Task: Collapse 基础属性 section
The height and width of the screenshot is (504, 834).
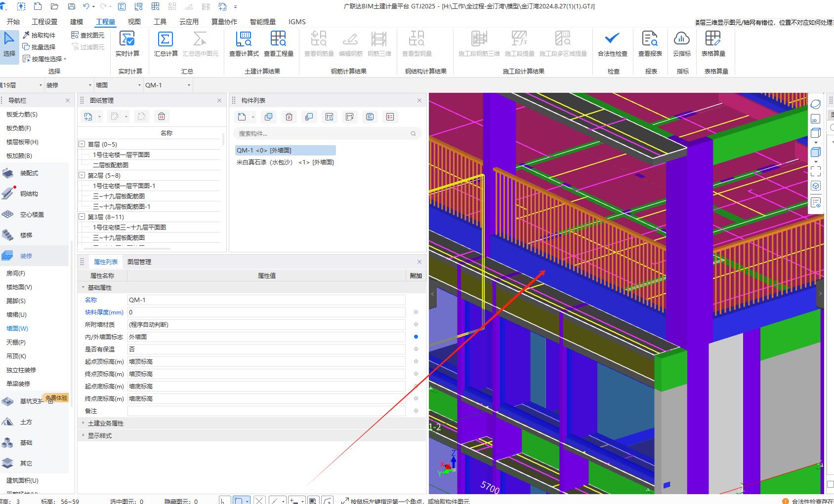Action: (x=83, y=287)
